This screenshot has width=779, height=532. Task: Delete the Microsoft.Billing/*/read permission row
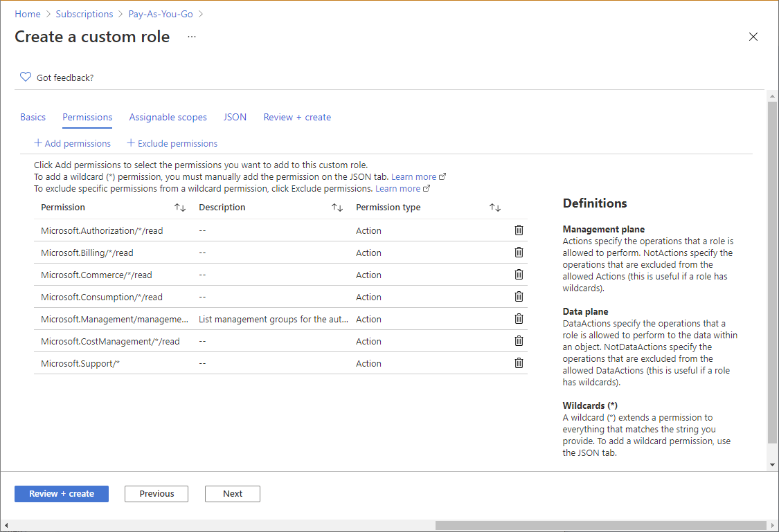(519, 253)
